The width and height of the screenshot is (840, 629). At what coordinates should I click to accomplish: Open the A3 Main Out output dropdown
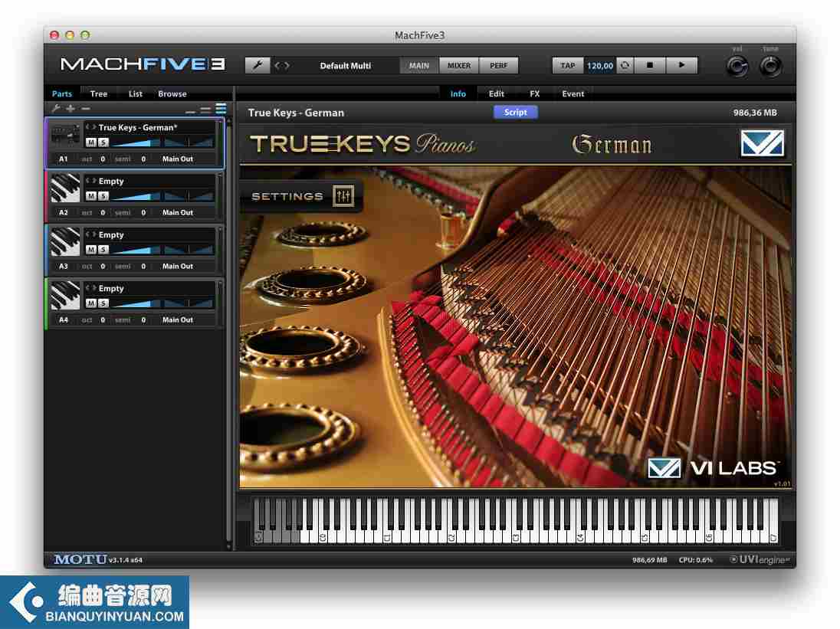[x=178, y=266]
